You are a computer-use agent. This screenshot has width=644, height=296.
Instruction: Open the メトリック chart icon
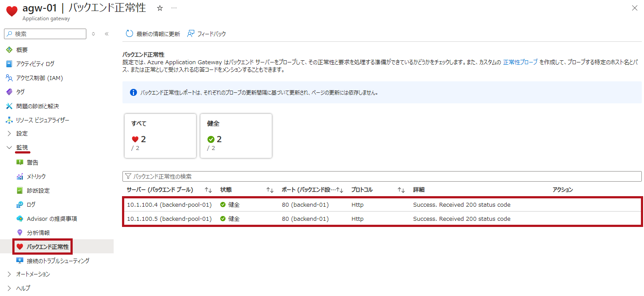pos(20,176)
